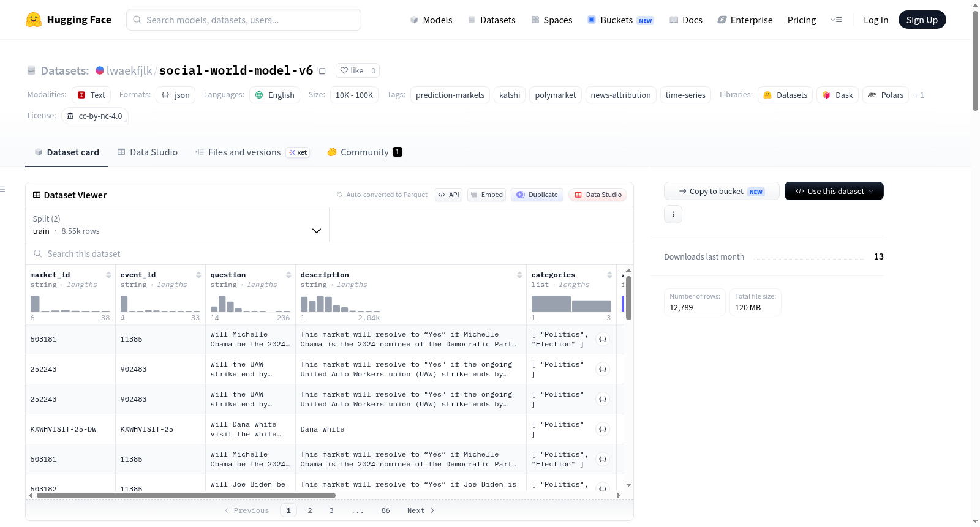Focus the top search models field
This screenshot has height=527, width=980.
tap(244, 20)
